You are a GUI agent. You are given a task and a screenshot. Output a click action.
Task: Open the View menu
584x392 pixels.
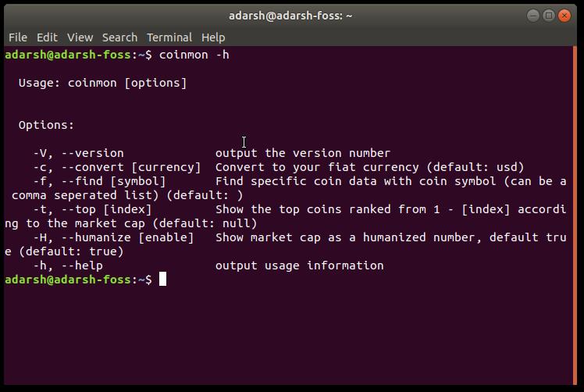[x=80, y=37]
